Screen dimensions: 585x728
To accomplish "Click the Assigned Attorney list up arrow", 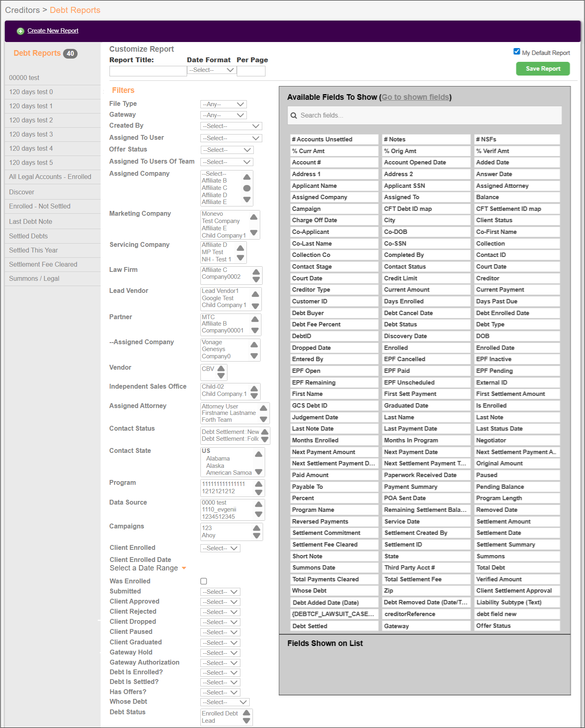I will click(263, 408).
